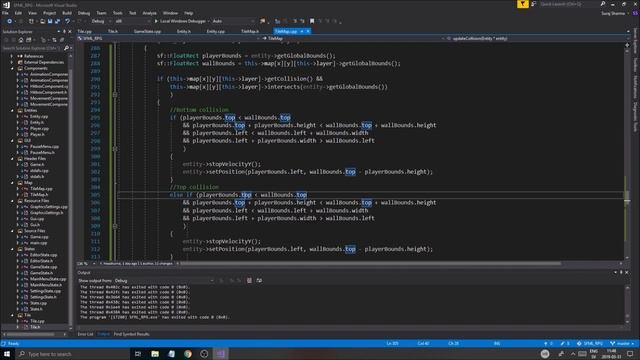640x360 pixels.
Task: Click the Search Solution Explorer field
Action: (32, 48)
